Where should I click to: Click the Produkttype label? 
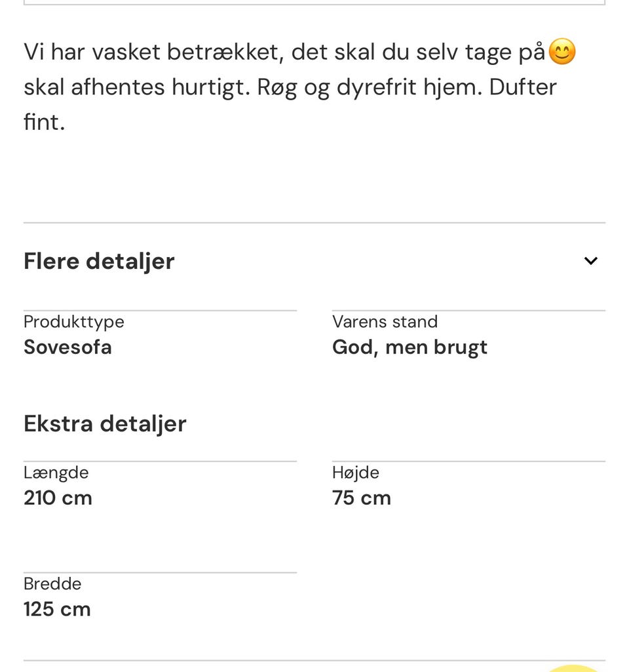click(x=73, y=322)
